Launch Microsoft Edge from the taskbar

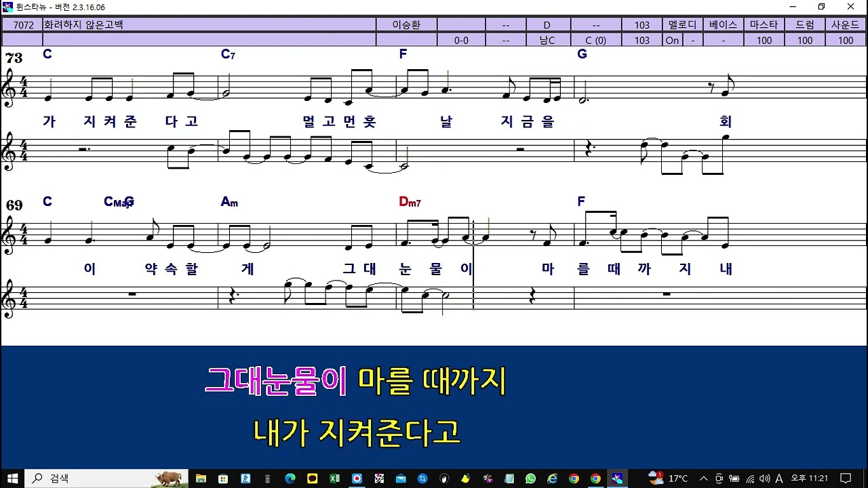click(x=290, y=478)
